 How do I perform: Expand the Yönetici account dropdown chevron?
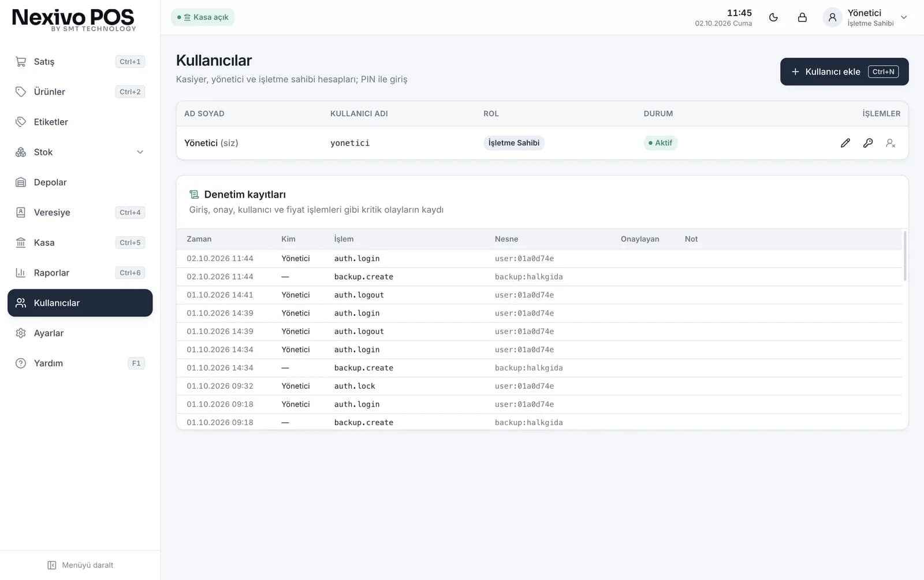pos(904,17)
